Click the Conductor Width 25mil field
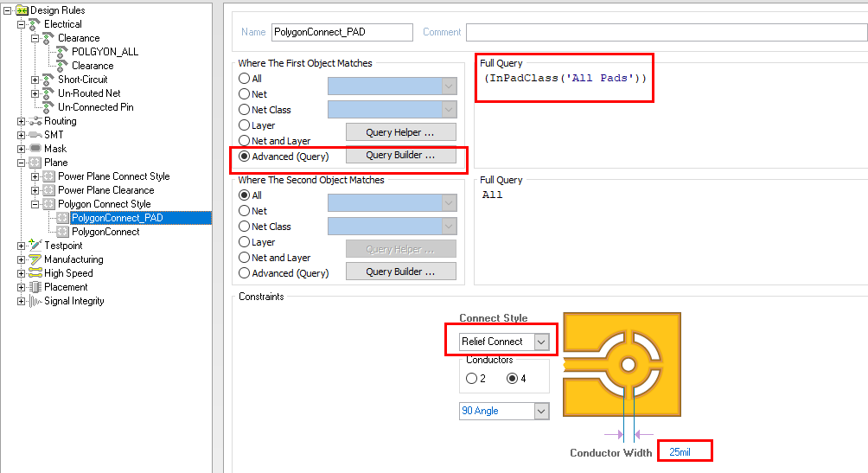The width and height of the screenshot is (868, 473). tap(685, 452)
